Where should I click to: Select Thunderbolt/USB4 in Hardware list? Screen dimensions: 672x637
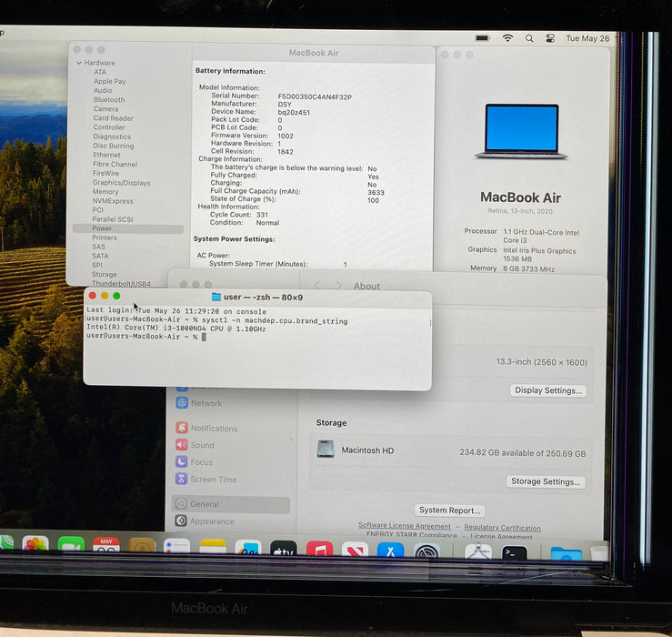point(121,283)
